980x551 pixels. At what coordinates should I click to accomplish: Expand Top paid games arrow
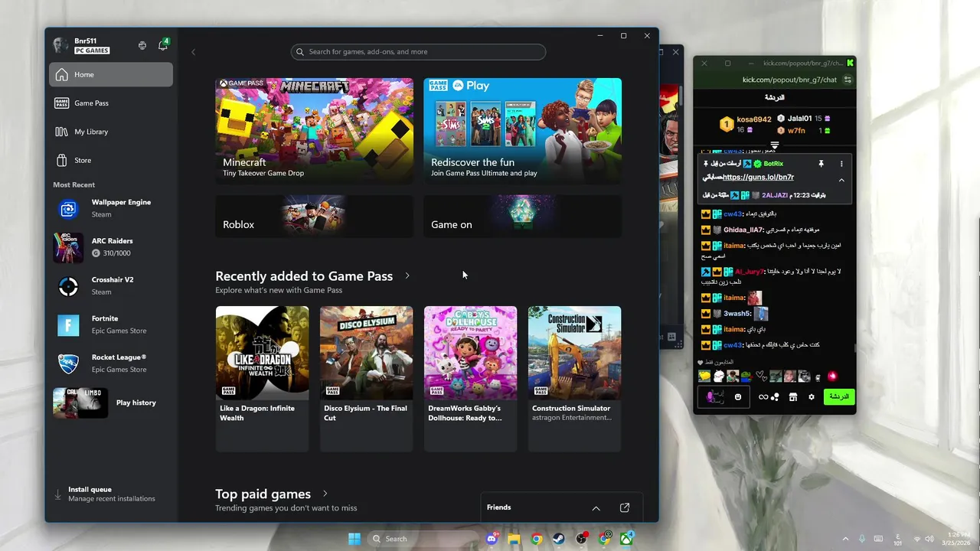click(x=325, y=494)
